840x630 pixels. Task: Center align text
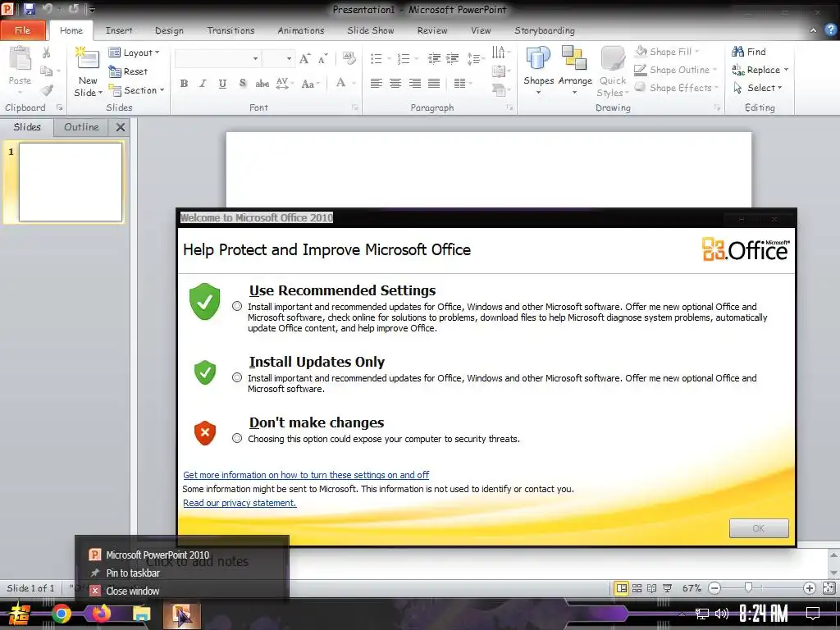[395, 83]
